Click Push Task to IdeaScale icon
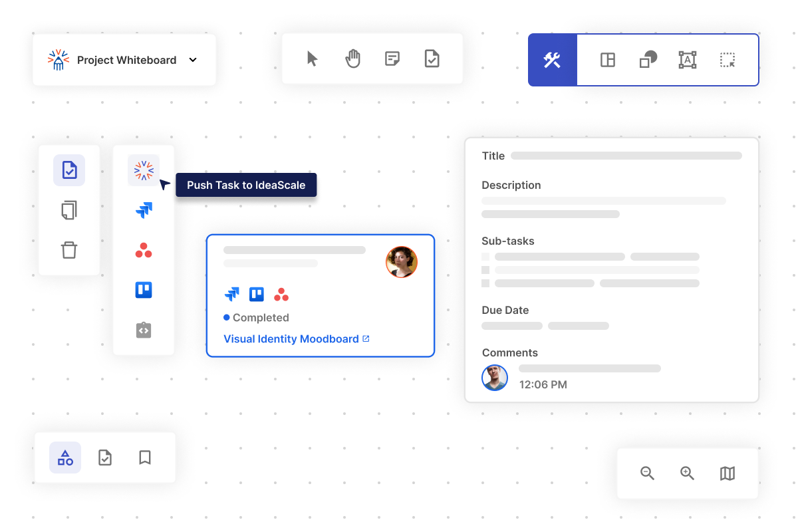The height and width of the screenshot is (532, 798). point(144,170)
